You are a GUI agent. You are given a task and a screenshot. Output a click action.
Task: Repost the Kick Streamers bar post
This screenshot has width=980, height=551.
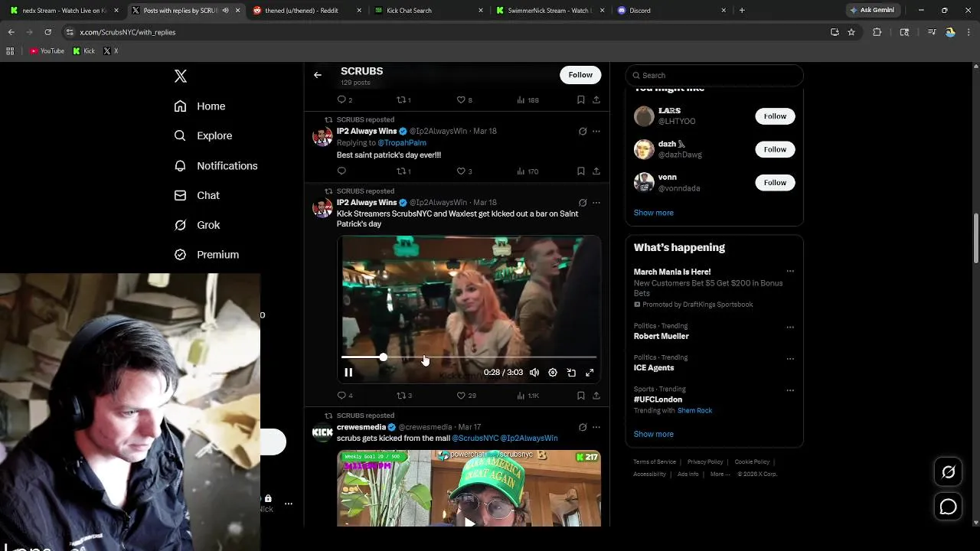pyautogui.click(x=403, y=396)
